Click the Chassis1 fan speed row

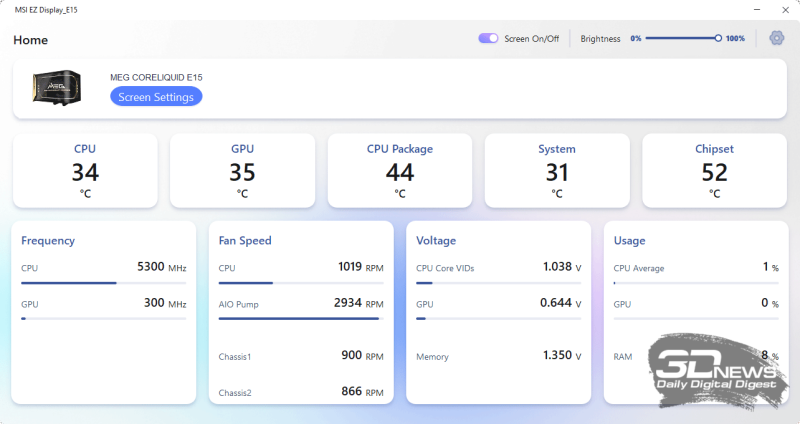[301, 356]
